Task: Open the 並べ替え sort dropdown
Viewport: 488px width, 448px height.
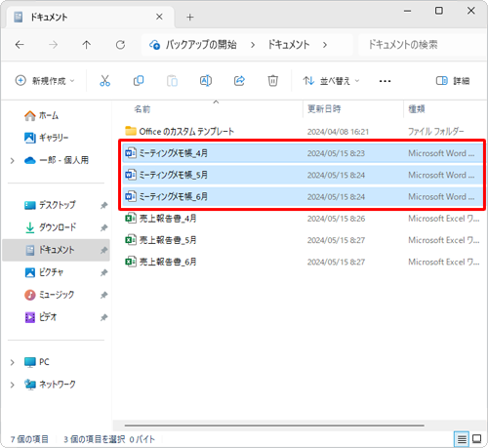Action: [x=331, y=81]
